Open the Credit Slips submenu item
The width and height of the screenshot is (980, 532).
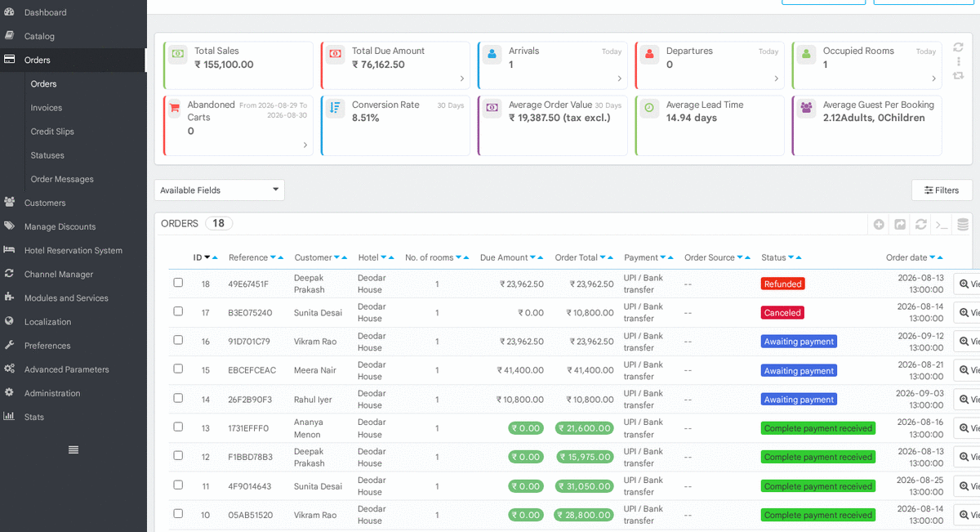tap(52, 131)
